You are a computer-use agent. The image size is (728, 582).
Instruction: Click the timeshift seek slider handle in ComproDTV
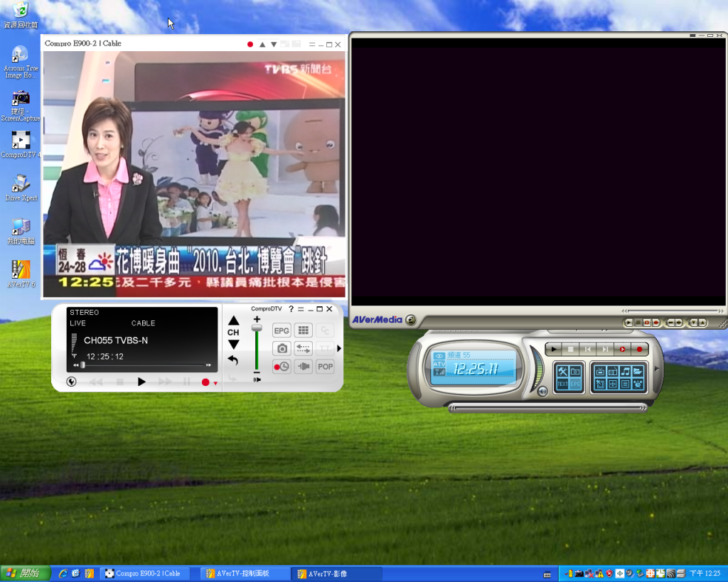[82, 365]
